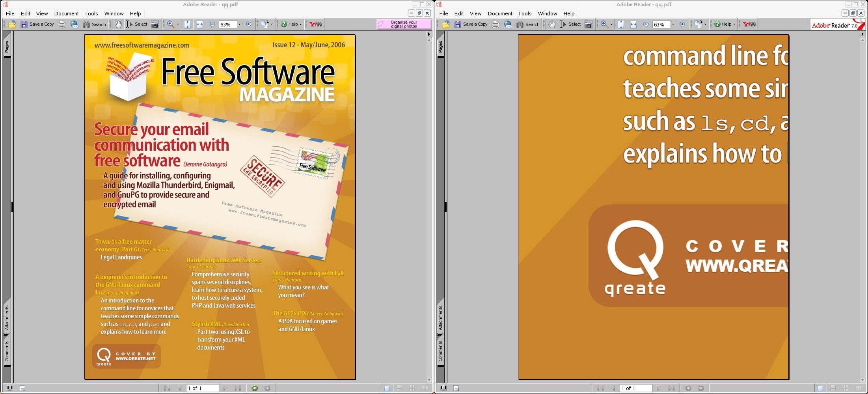The image size is (868, 394).
Task: Click Adobe Reader 7.0 logo in right window
Action: (x=837, y=25)
